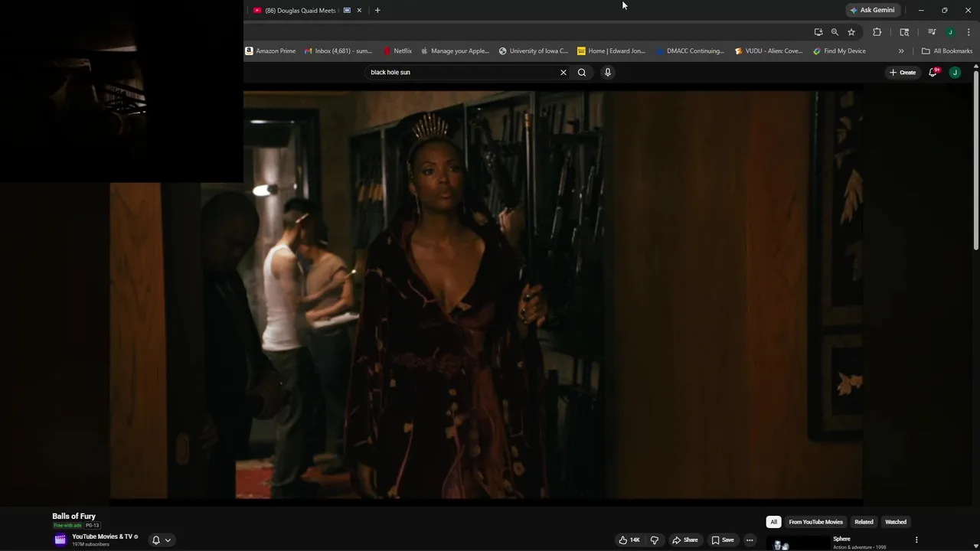Open the University of Iowa bookmark
The image size is (980, 551).
pos(534,51)
